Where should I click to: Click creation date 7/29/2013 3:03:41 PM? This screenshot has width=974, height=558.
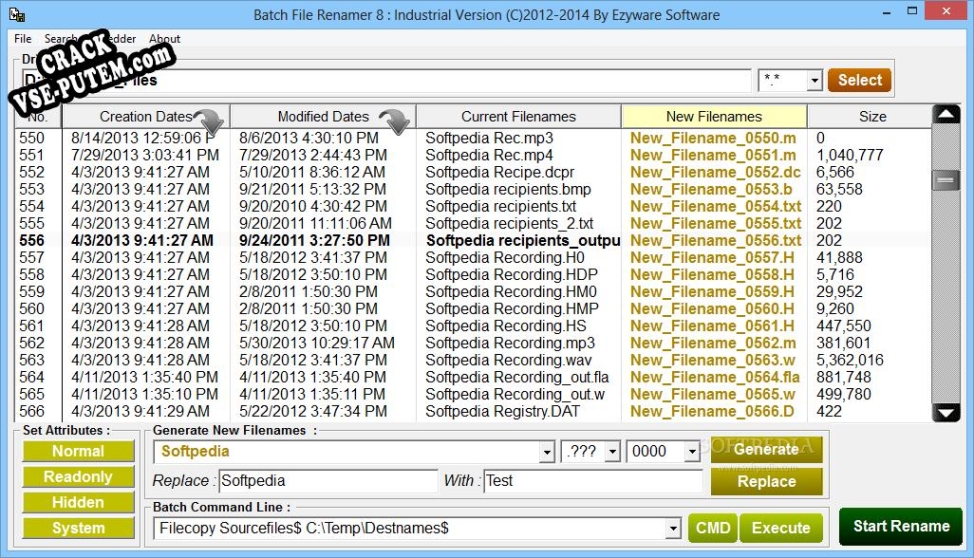(x=145, y=155)
